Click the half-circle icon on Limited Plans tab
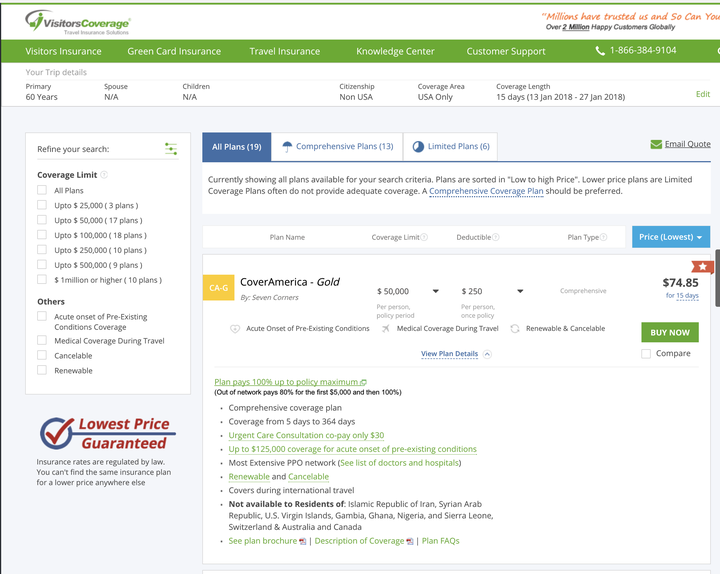Viewport: 720px width, 574px height. click(x=418, y=146)
